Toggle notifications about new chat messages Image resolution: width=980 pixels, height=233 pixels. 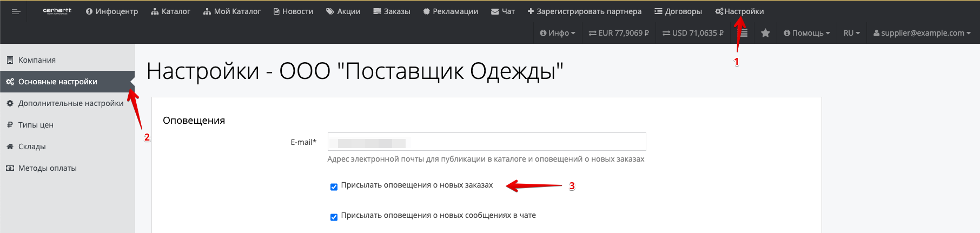[334, 217]
